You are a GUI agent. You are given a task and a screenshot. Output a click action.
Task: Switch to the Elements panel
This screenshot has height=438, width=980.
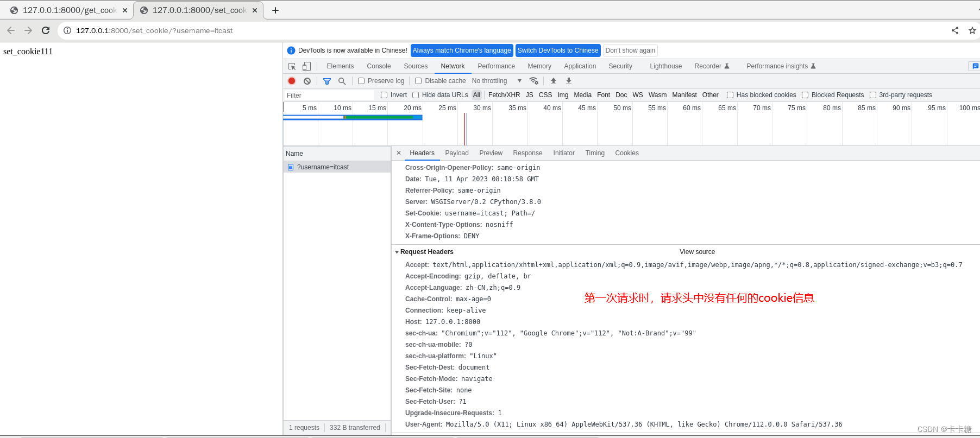point(340,66)
